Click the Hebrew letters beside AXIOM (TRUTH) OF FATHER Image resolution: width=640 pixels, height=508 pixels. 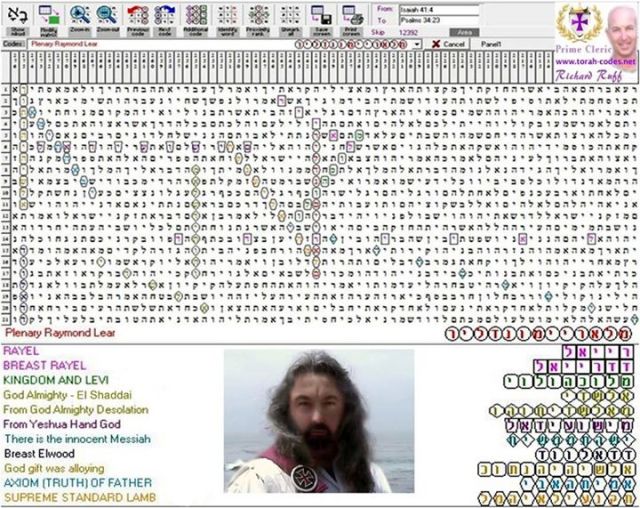coord(577,484)
